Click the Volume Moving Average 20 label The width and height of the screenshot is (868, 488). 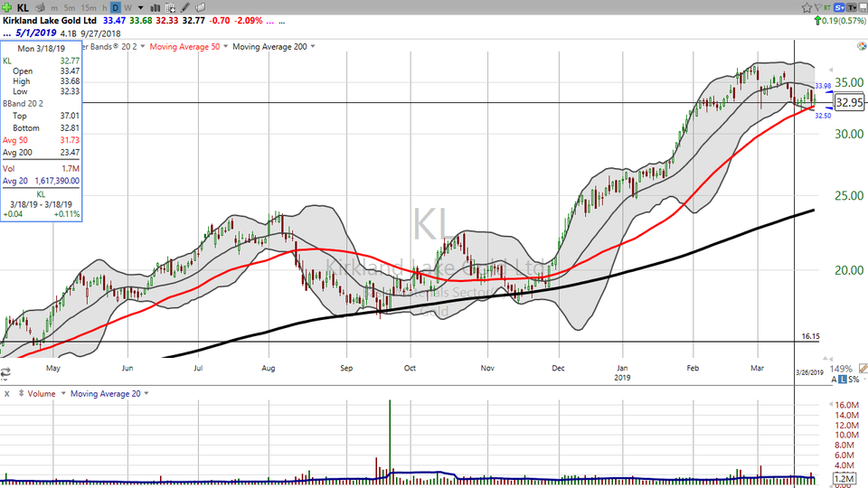point(105,394)
